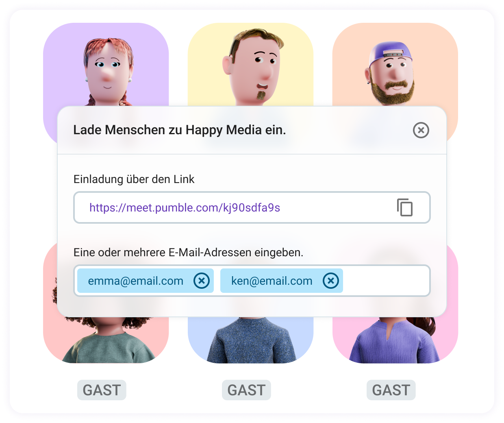Click the curly-haired guest in green sweater
The image size is (504, 423).
point(106,340)
